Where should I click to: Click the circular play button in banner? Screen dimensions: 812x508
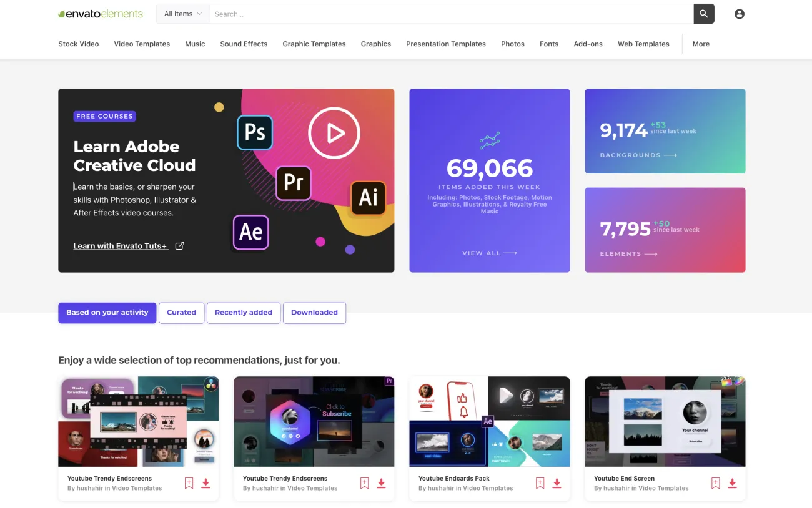click(x=334, y=133)
